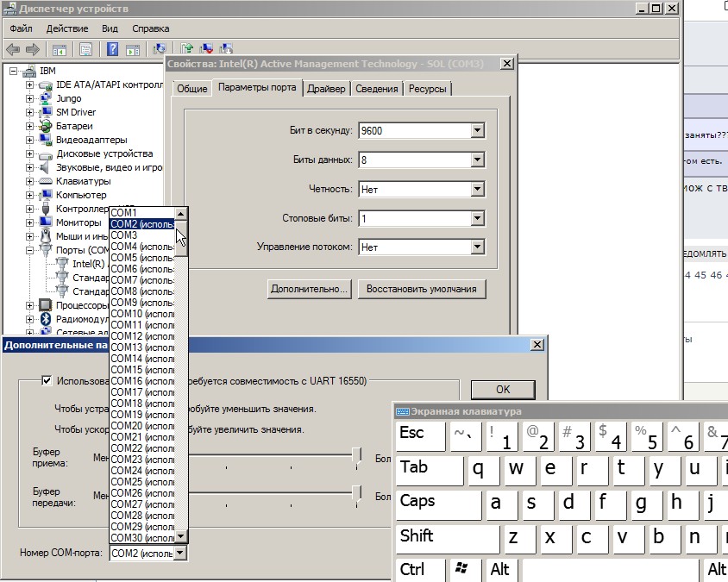728x582 pixels.
Task: Choose COM3 in the port list
Action: click(x=142, y=235)
